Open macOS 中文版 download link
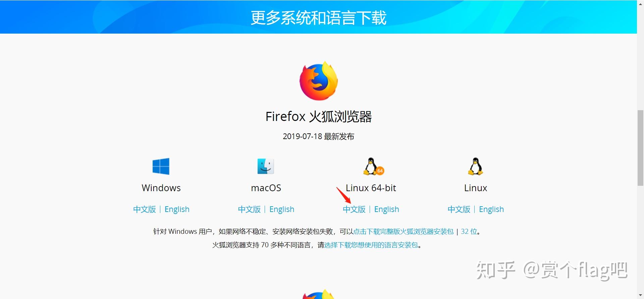The height and width of the screenshot is (299, 644). coord(249,209)
